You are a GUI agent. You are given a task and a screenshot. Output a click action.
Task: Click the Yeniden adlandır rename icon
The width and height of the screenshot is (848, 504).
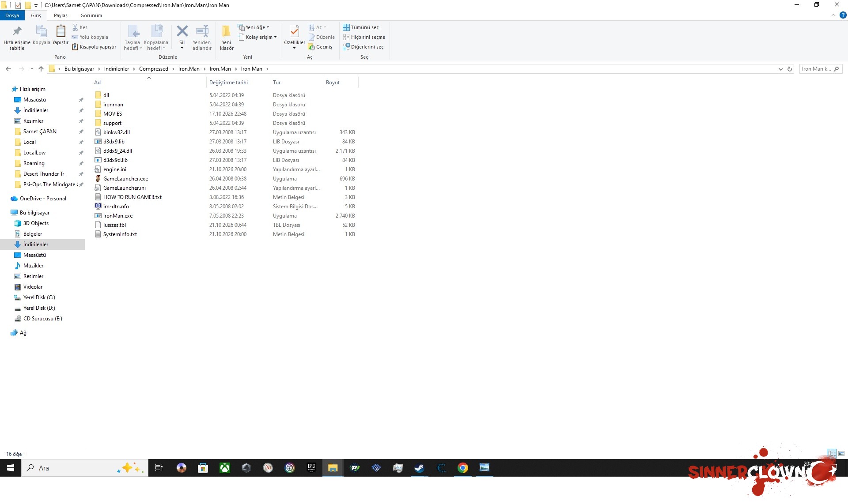[x=202, y=31]
